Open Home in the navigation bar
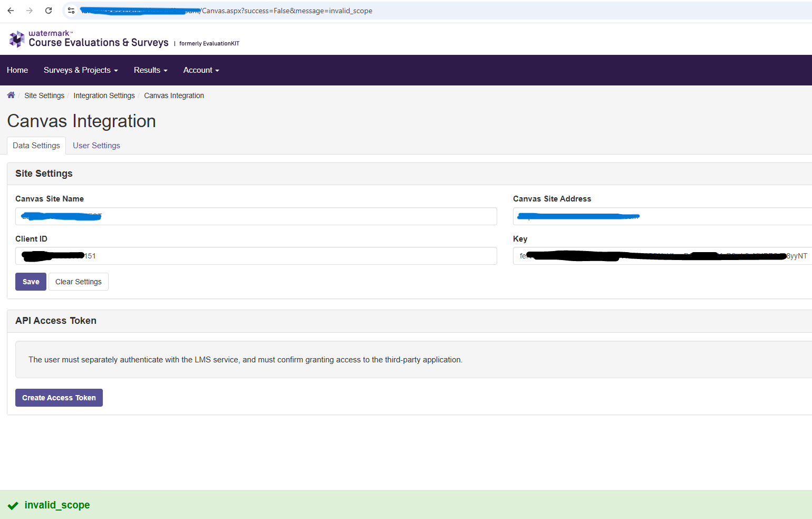This screenshot has height=519, width=812. click(17, 70)
